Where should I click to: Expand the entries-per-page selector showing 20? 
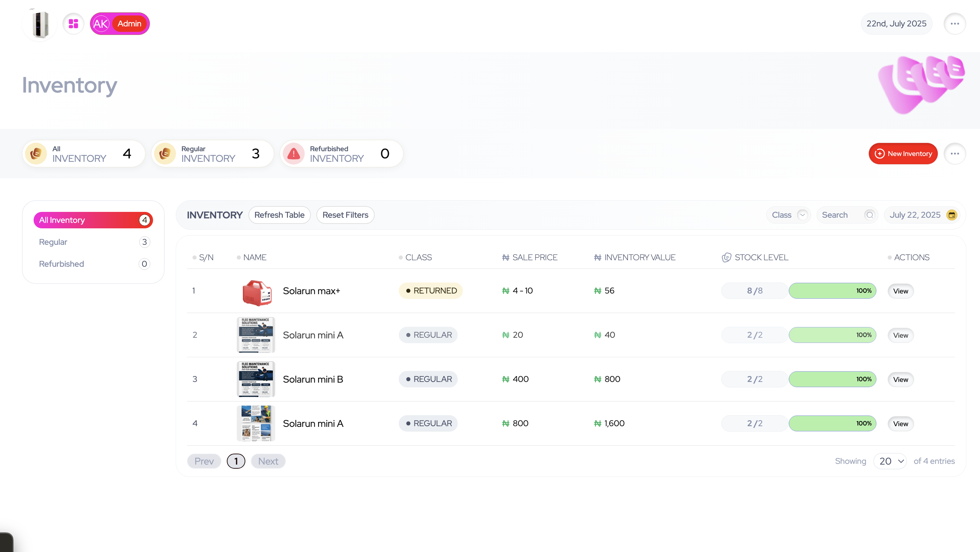[x=890, y=461]
